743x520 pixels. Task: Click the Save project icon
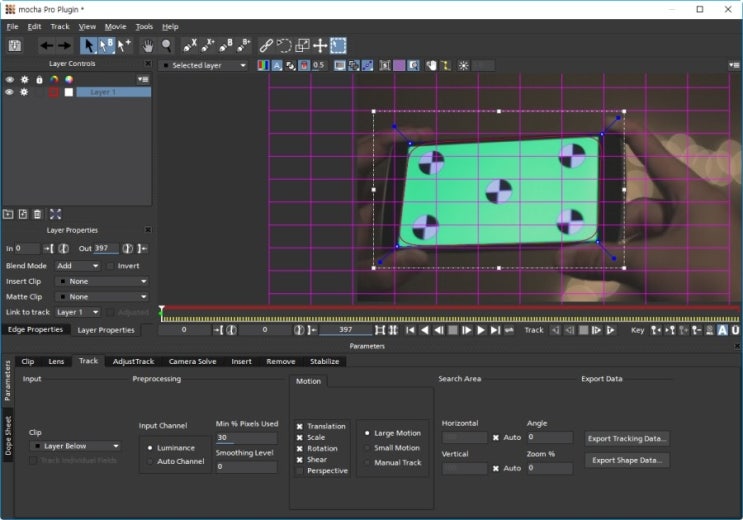15,46
